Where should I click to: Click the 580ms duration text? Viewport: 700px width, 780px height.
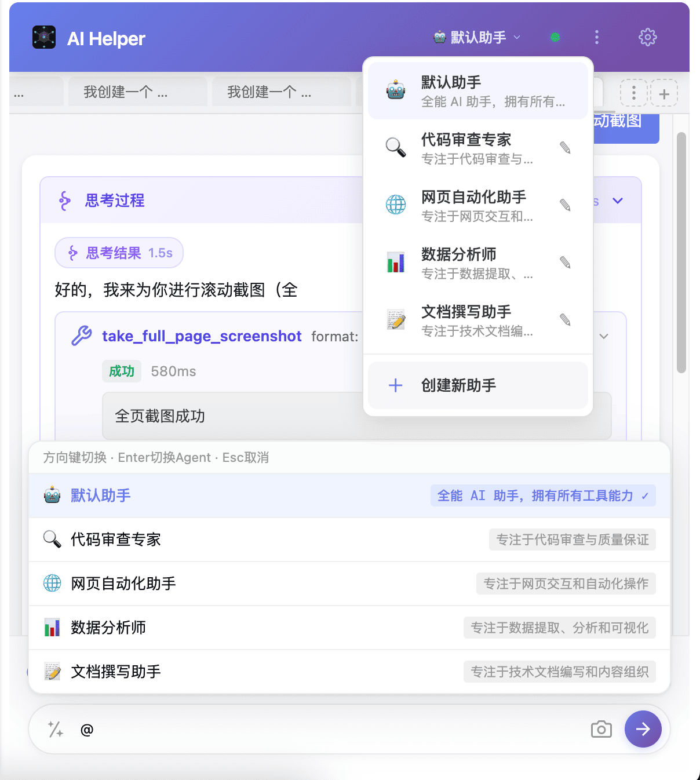pyautogui.click(x=173, y=371)
